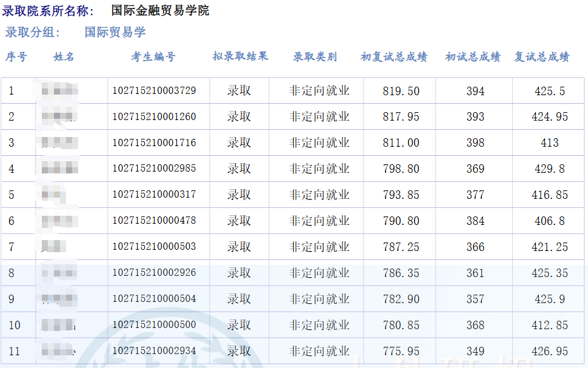Image resolution: width=588 pixels, height=368 pixels.
Task: Click total score 819.50
Action: (401, 91)
